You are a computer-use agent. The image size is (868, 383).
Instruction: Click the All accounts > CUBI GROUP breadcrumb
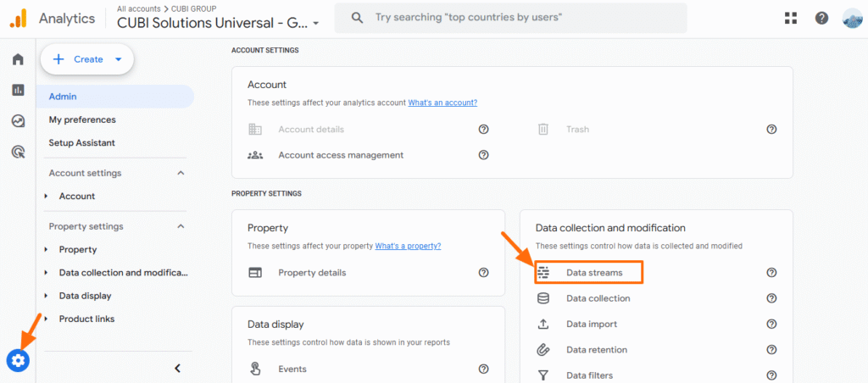(167, 8)
